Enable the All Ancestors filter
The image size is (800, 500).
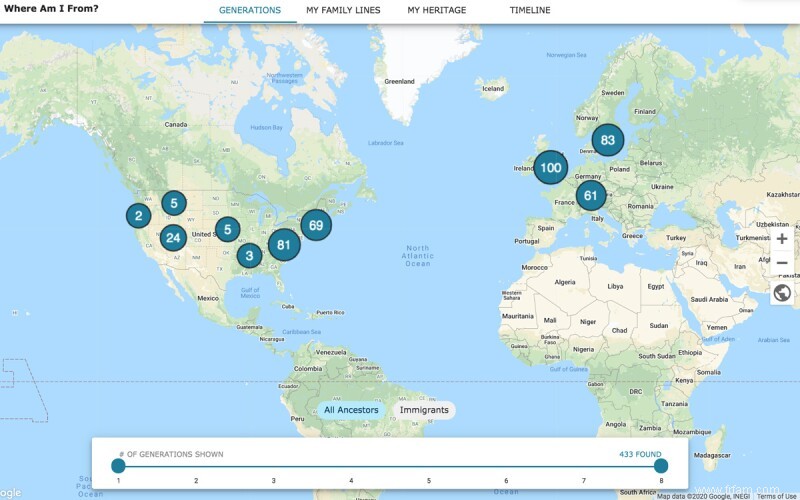351,410
